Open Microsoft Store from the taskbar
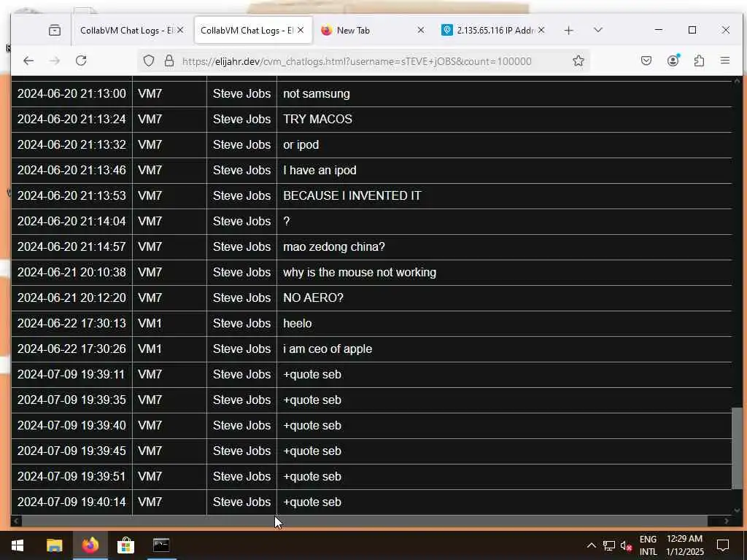Image resolution: width=747 pixels, height=560 pixels. [125, 545]
